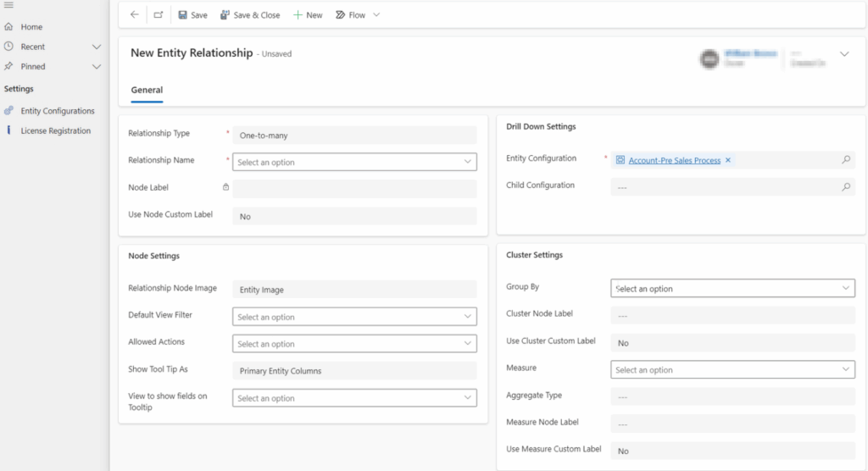The width and height of the screenshot is (868, 471).
Task: Click Save & Close
Action: [250, 15]
